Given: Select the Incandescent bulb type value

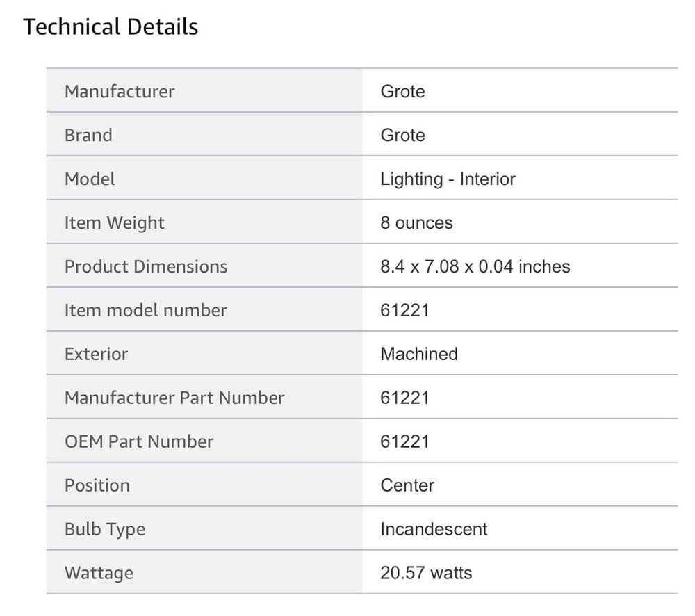Looking at the screenshot, I should [x=434, y=529].
